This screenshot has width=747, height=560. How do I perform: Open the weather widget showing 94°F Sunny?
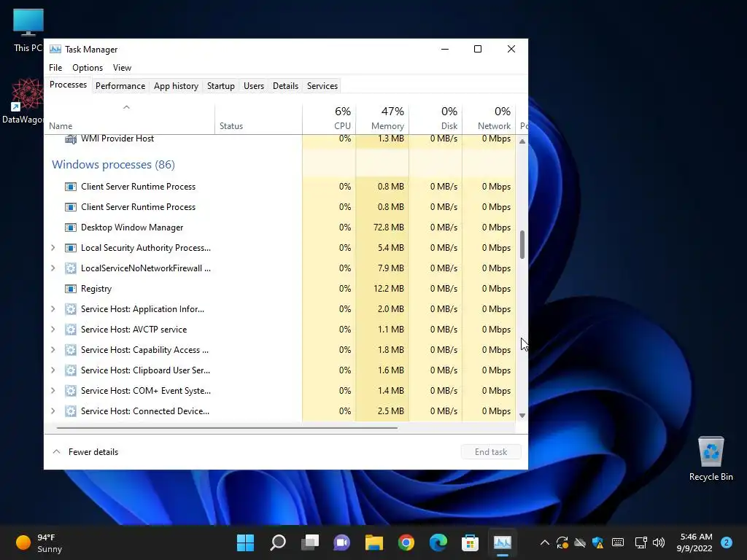tap(39, 542)
